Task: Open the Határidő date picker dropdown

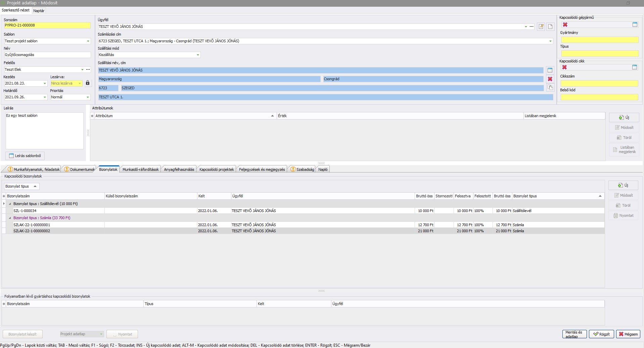Action: pos(45,97)
